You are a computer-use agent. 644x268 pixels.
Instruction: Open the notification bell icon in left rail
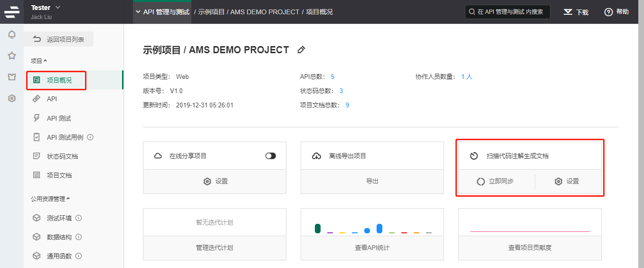12,35
